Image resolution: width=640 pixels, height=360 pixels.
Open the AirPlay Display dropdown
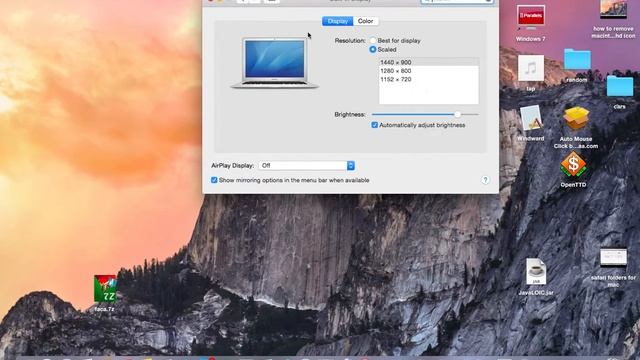click(x=307, y=166)
